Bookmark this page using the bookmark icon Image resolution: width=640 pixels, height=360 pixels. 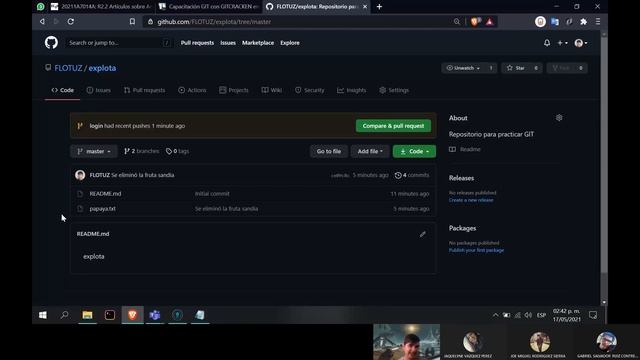click(132, 22)
